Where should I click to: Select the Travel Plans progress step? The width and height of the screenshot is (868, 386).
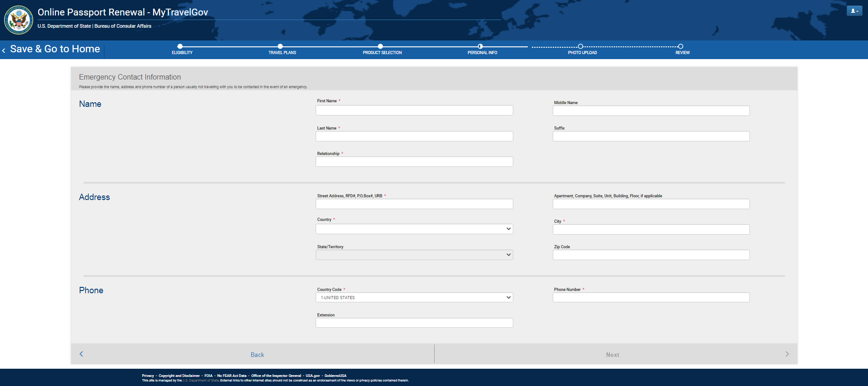coord(280,46)
